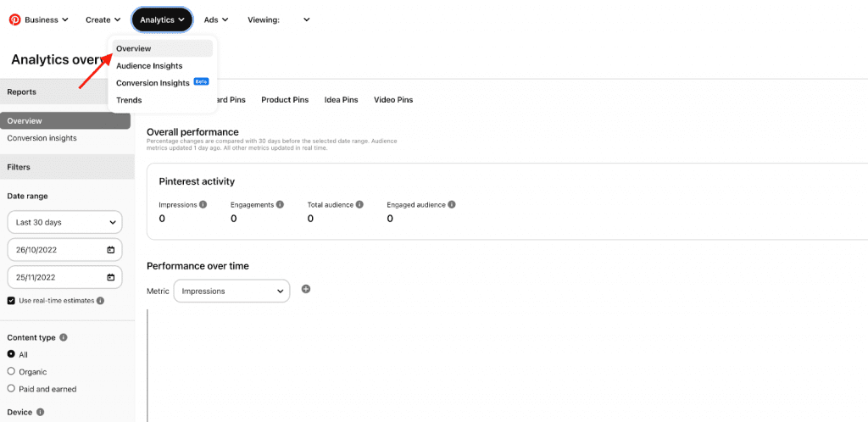This screenshot has width=868, height=422.
Task: Open the Business dropdown menu
Action: point(47,19)
